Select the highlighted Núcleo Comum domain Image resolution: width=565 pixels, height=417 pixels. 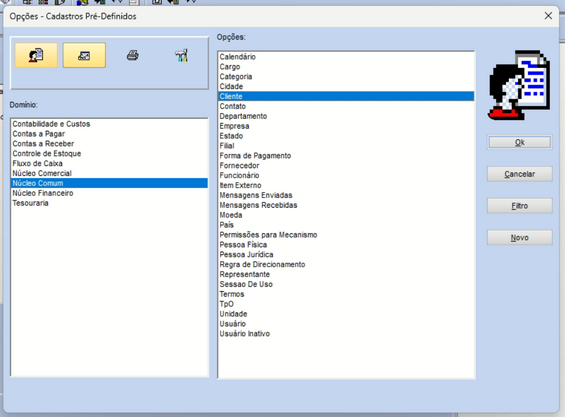(110, 183)
